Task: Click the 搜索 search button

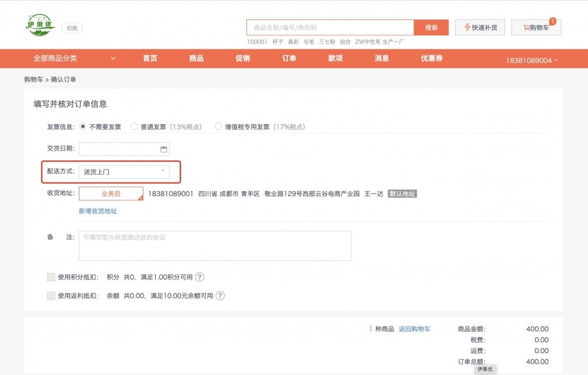Action: pyautogui.click(x=431, y=27)
